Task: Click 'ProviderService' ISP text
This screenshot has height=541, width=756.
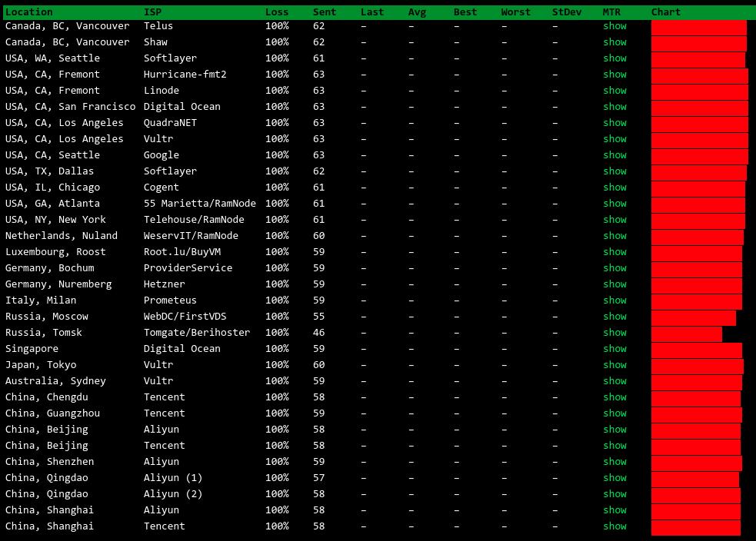Action: [x=188, y=268]
